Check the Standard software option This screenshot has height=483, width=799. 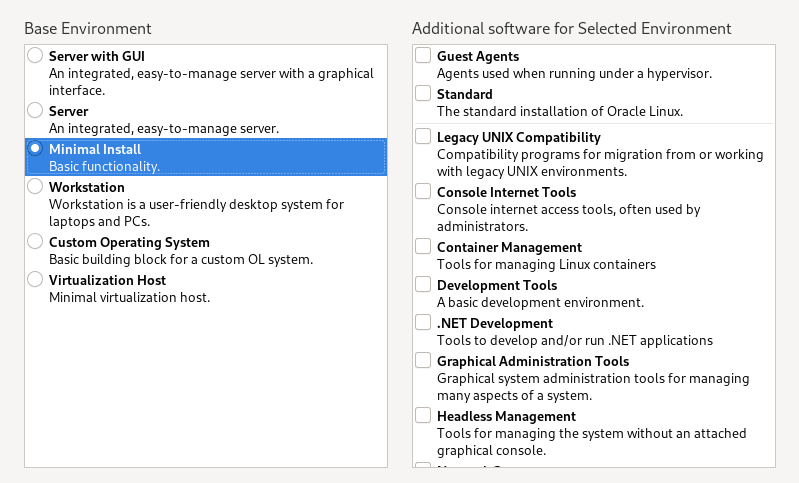[423, 94]
